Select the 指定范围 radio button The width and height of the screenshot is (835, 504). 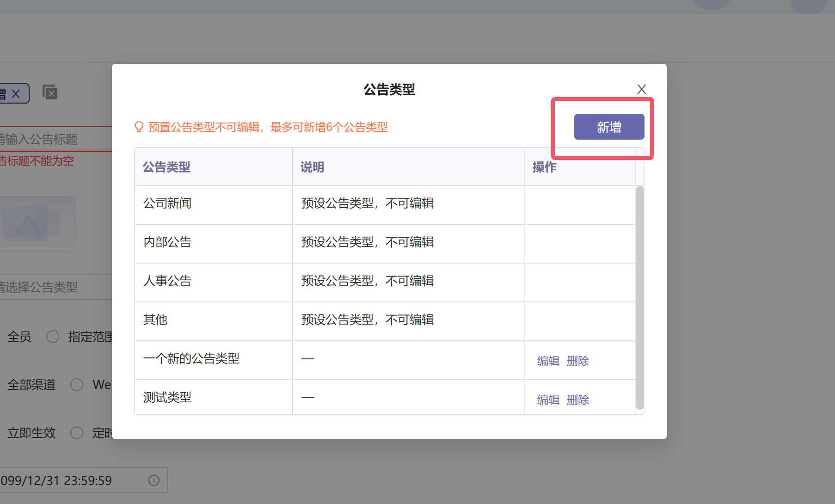point(53,337)
